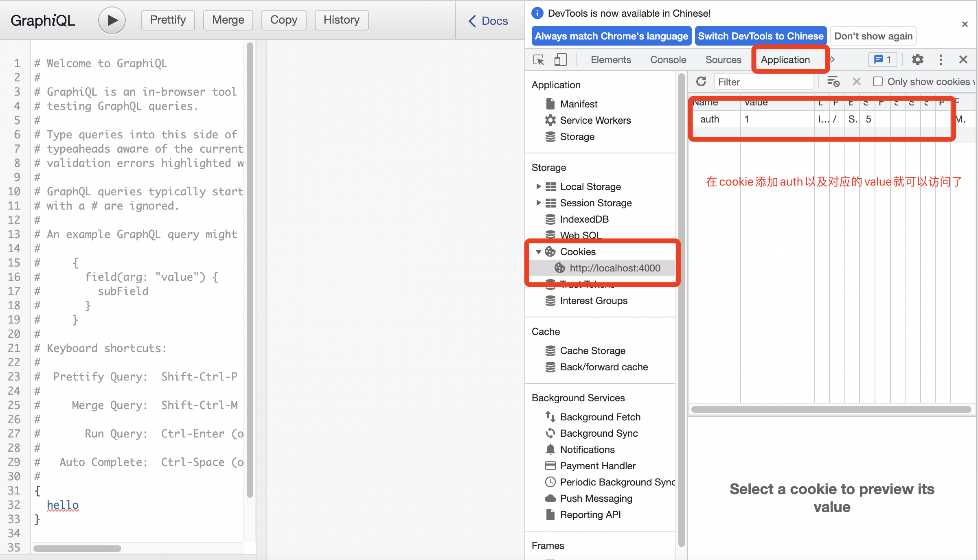Viewport: 978px width, 560px height.
Task: Click the clear all cookies icon
Action: click(833, 82)
